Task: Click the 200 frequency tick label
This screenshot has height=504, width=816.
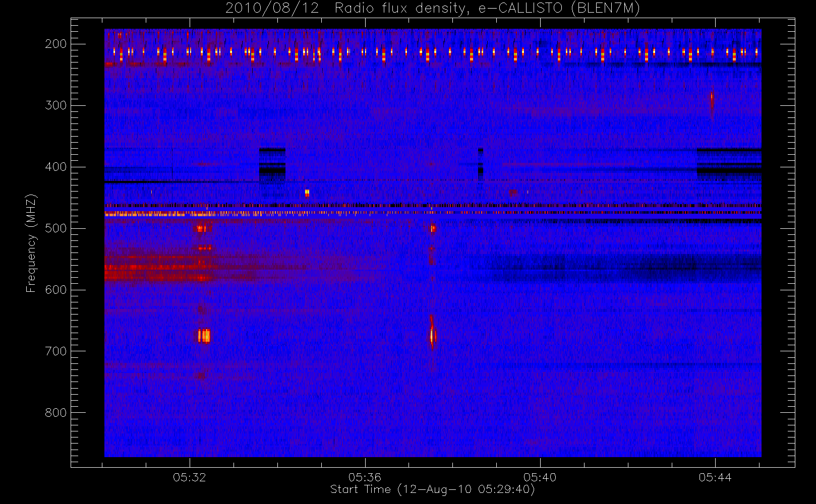Action: coord(55,44)
